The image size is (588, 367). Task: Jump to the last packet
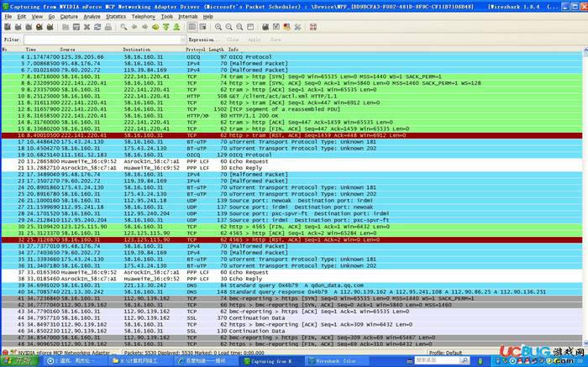[176, 27]
